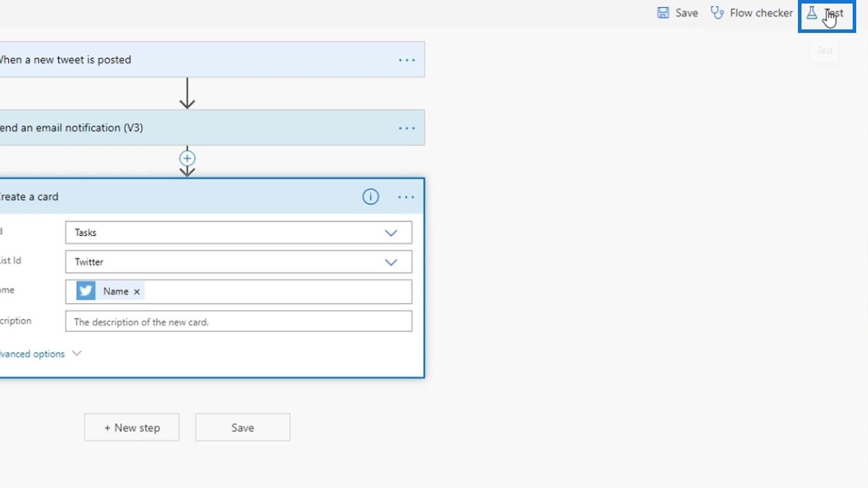Expand advanced options
Screen dimensions: 868x488
[x=40, y=354]
